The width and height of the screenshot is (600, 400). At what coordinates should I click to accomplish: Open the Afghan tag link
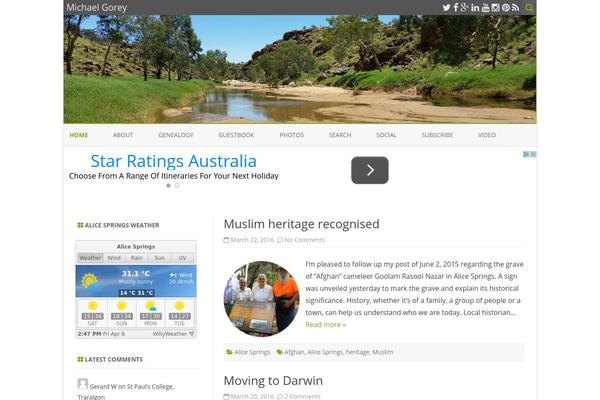click(294, 352)
